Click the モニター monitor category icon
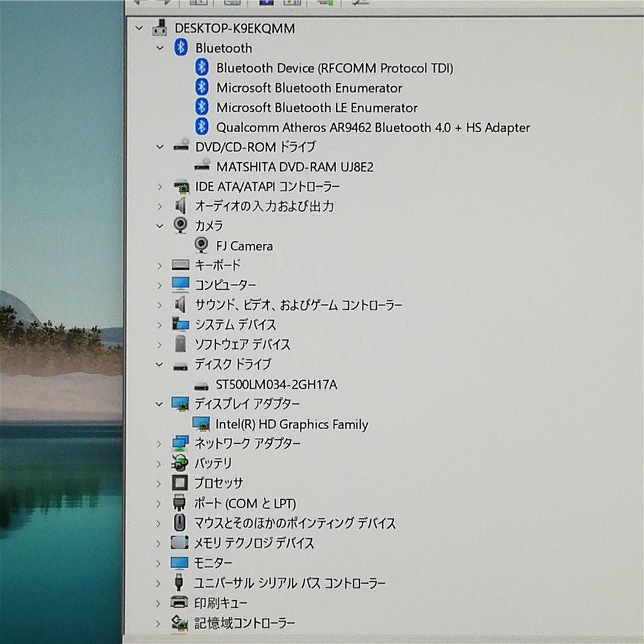The height and width of the screenshot is (644, 644). 181,563
